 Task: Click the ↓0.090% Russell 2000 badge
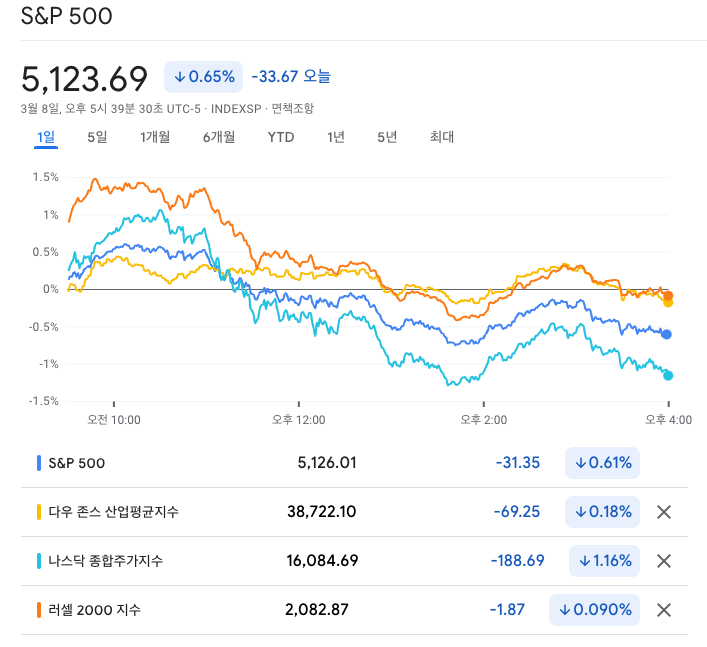pos(594,610)
